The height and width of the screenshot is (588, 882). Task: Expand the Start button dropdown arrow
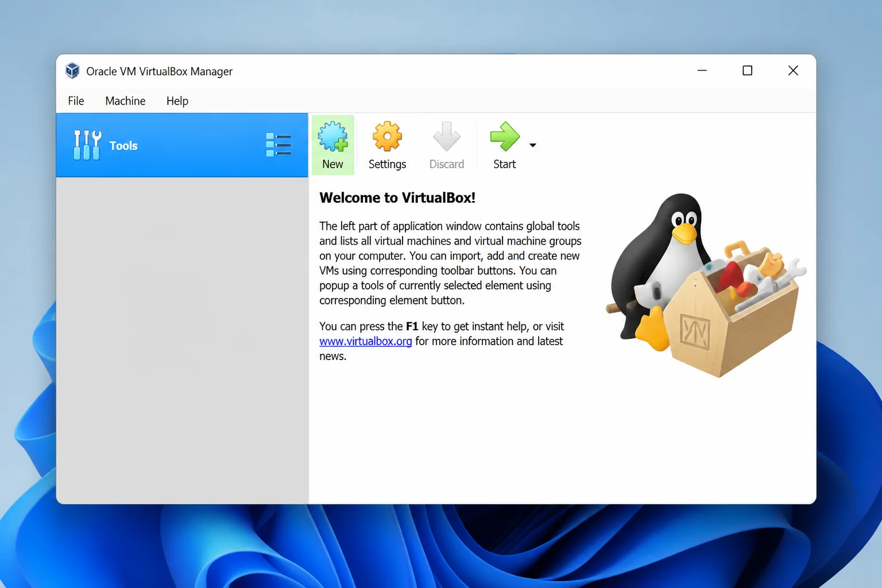click(533, 145)
